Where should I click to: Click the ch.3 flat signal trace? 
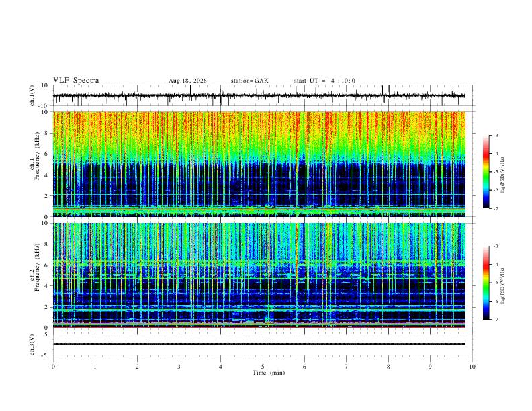(259, 344)
